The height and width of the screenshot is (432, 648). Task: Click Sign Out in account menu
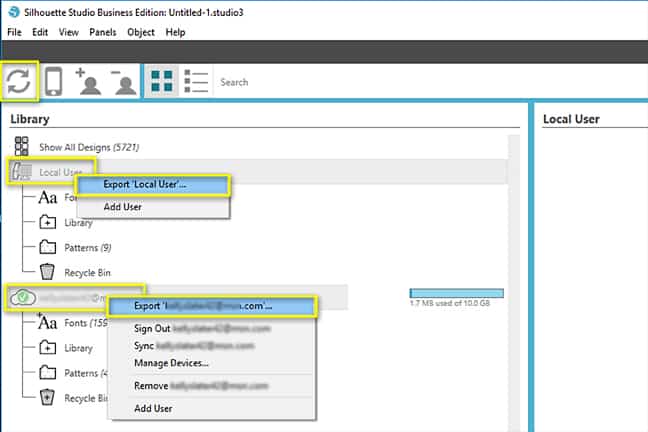153,327
